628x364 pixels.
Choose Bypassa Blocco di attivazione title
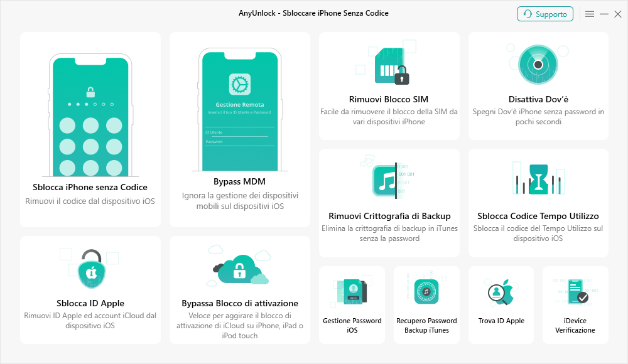[x=240, y=303]
